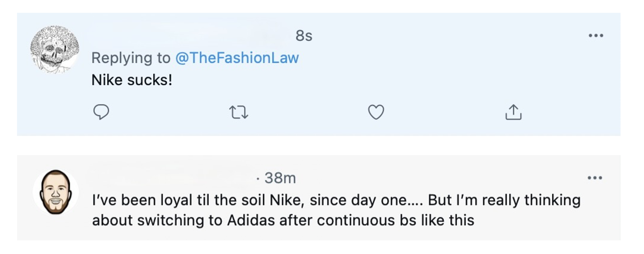644x254 pixels.
Task: Select the heart icon to like the reply
Action: coord(377,112)
